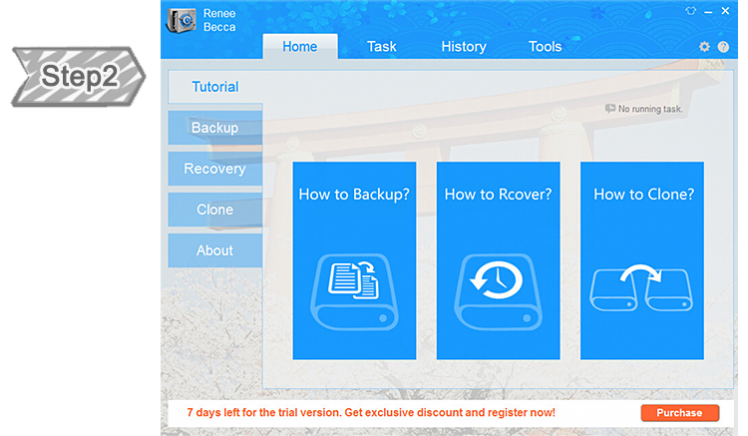This screenshot has height=436, width=748.
Task: Open settings via the gear icon
Action: (x=704, y=47)
